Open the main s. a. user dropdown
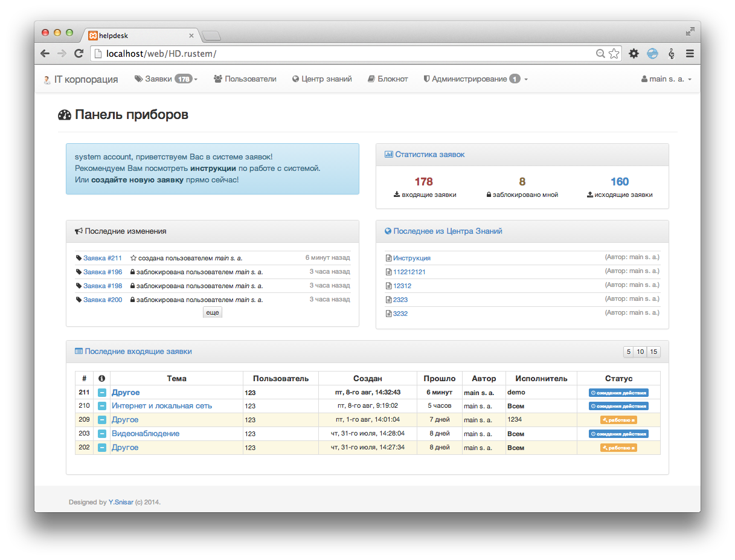The width and height of the screenshot is (735, 560). click(666, 79)
